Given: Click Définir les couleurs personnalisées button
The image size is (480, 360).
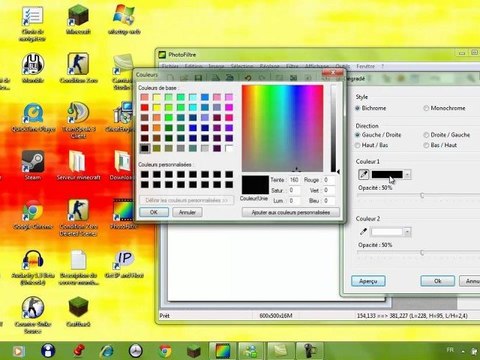Looking at the screenshot, I should [187, 200].
